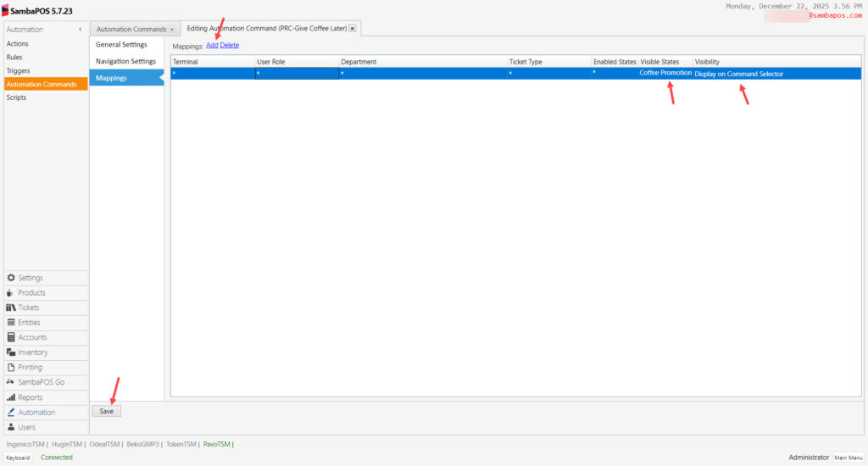Image resolution: width=868 pixels, height=466 pixels.
Task: Click the Settings gear icon in sidebar
Action: pyautogui.click(x=11, y=278)
